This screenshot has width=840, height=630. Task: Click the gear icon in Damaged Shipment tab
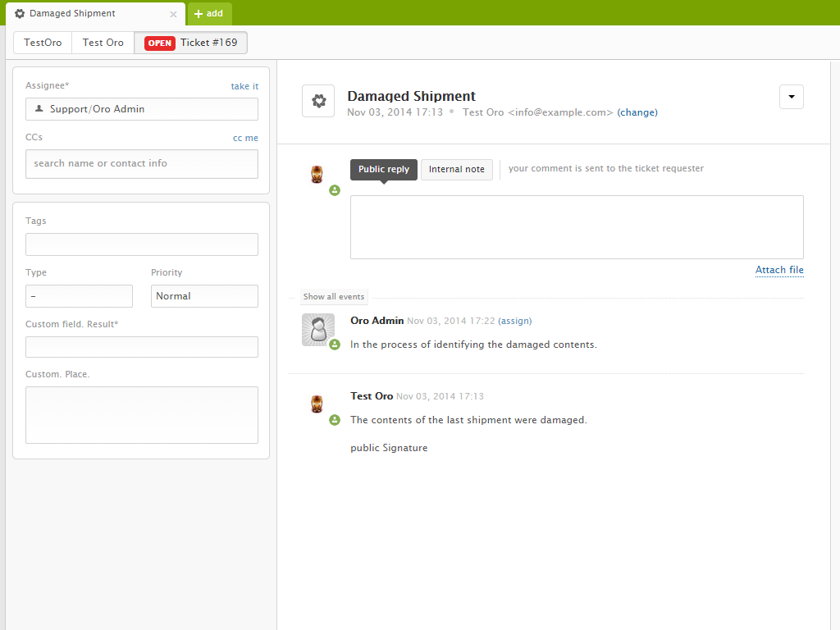click(20, 14)
